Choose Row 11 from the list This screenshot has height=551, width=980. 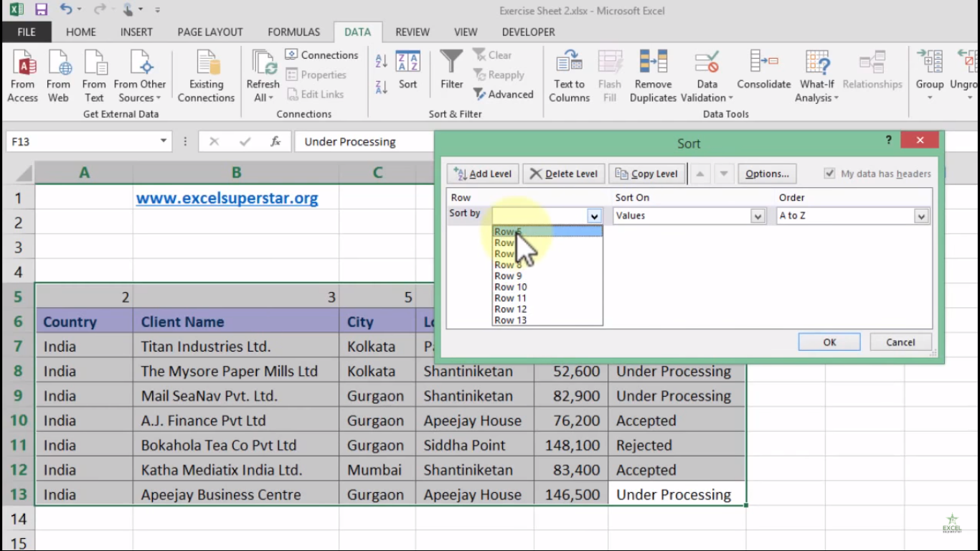[547, 298]
